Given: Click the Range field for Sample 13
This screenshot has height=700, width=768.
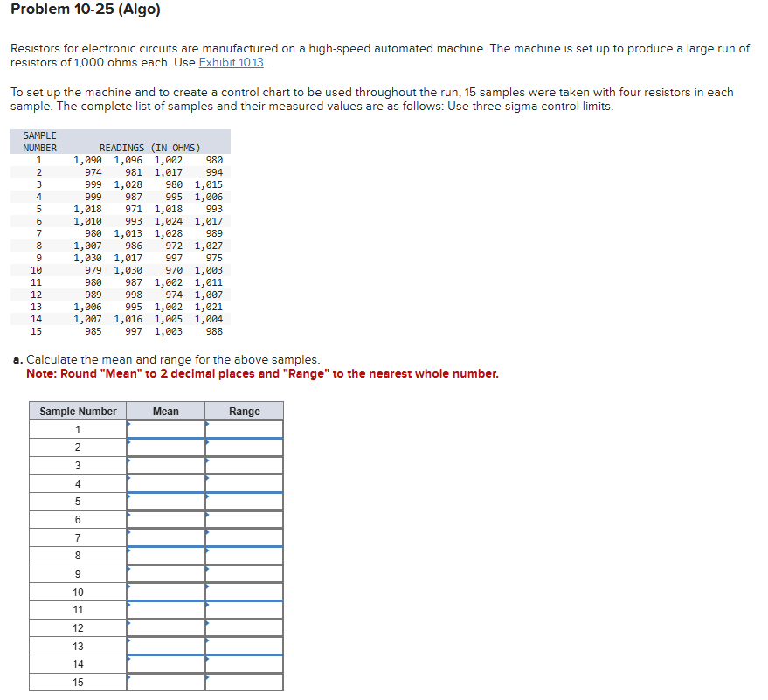Looking at the screenshot, I should (x=244, y=645).
